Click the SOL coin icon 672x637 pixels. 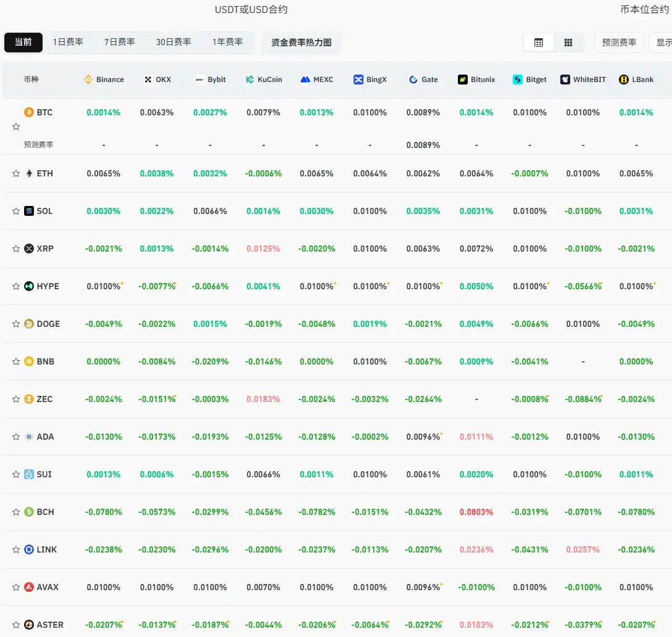tap(29, 211)
